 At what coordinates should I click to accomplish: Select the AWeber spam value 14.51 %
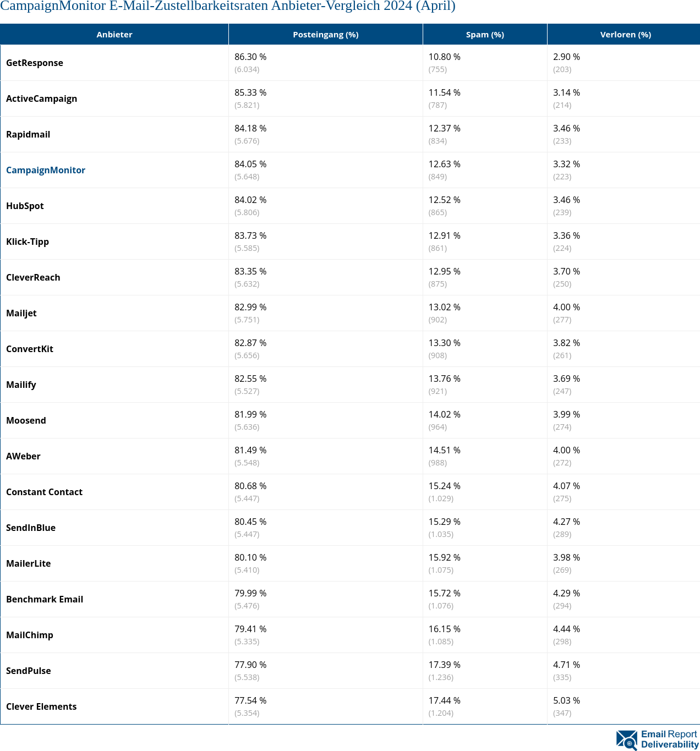[445, 450]
